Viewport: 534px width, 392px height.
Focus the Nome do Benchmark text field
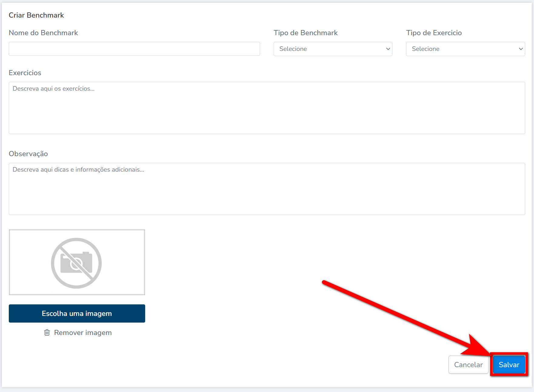coord(134,49)
